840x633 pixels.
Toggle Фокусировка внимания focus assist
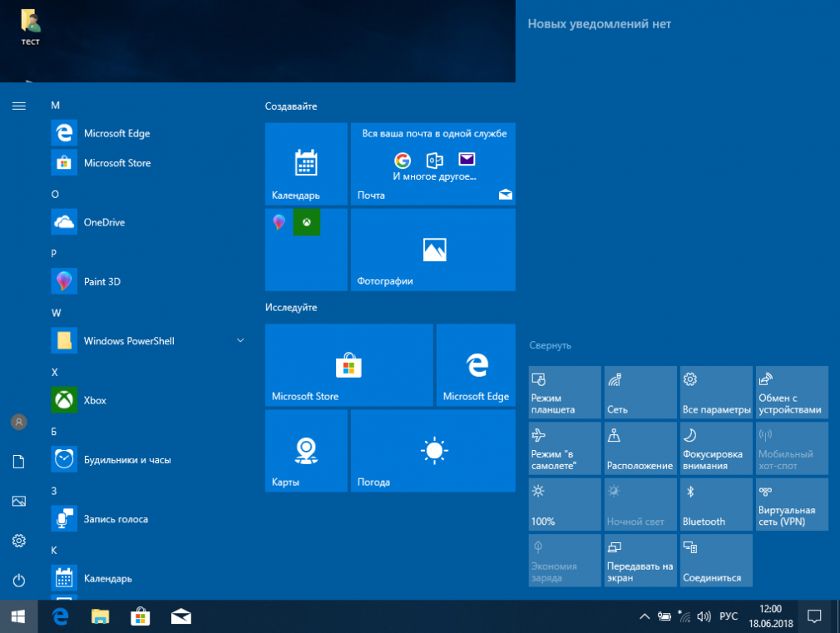pyautogui.click(x=716, y=448)
